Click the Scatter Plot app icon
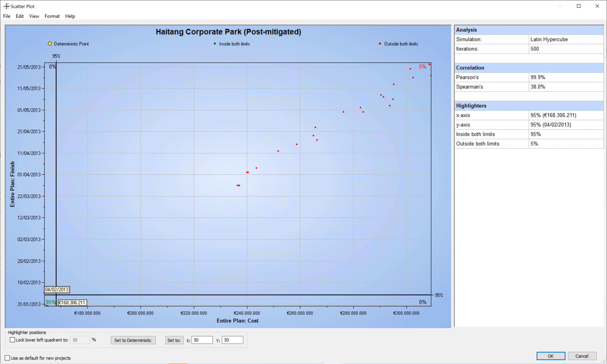Viewport: 607px width, 364px height. pos(6,6)
